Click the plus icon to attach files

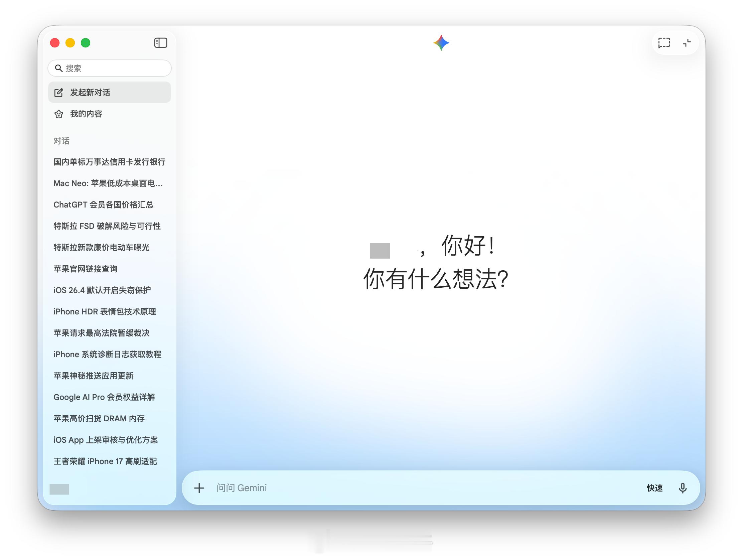pos(199,488)
